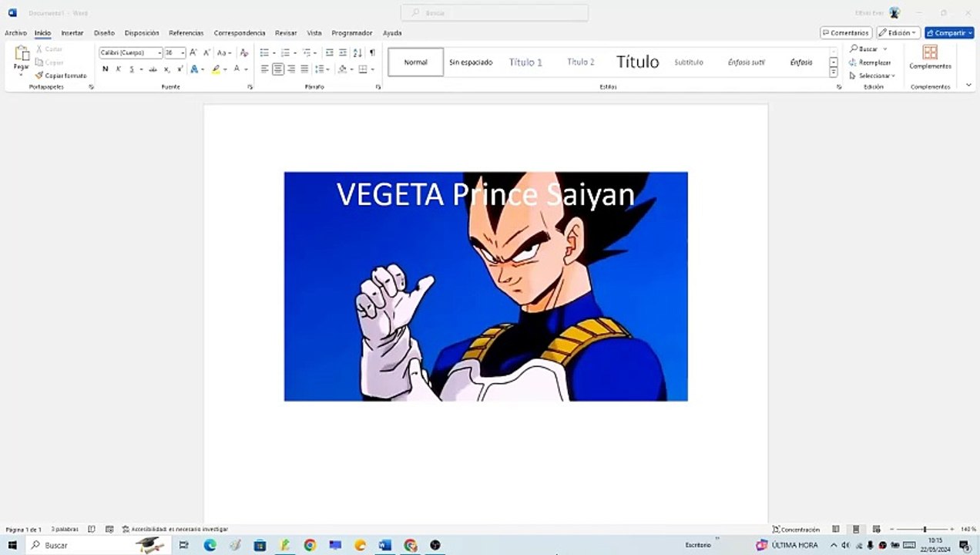Switch to the Diseño tab
The height and width of the screenshot is (555, 980).
pos(104,33)
